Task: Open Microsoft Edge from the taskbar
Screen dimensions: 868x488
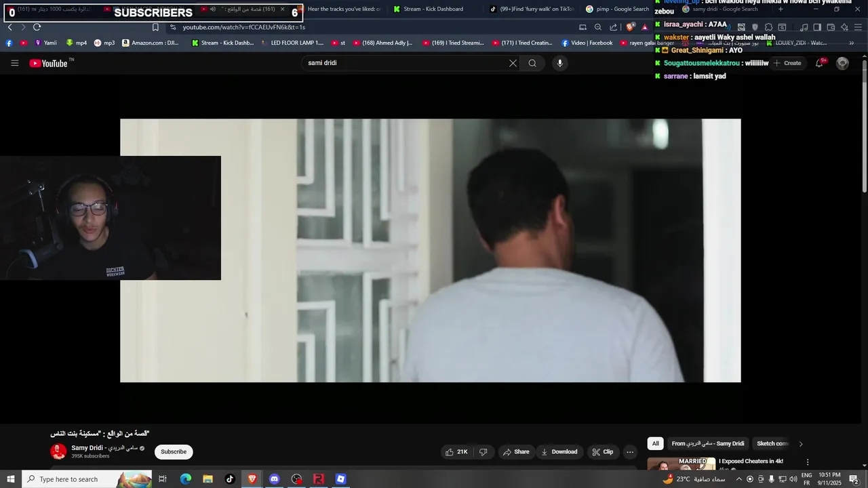Action: [186, 479]
